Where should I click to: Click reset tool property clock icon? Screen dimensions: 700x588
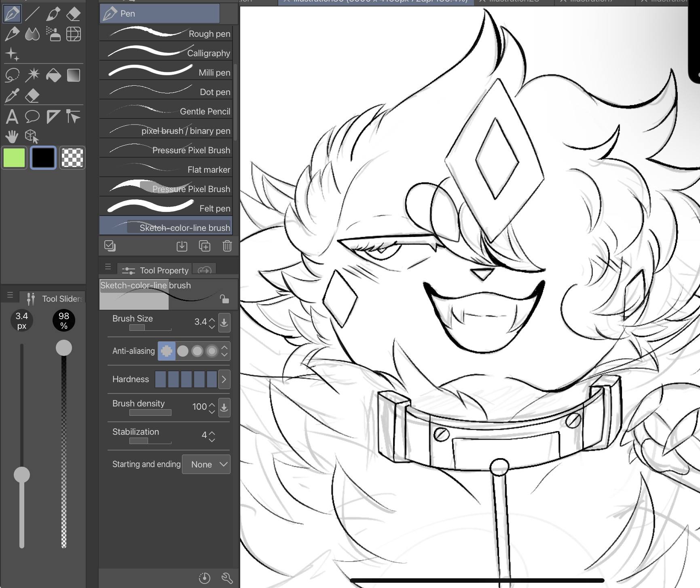click(x=205, y=578)
